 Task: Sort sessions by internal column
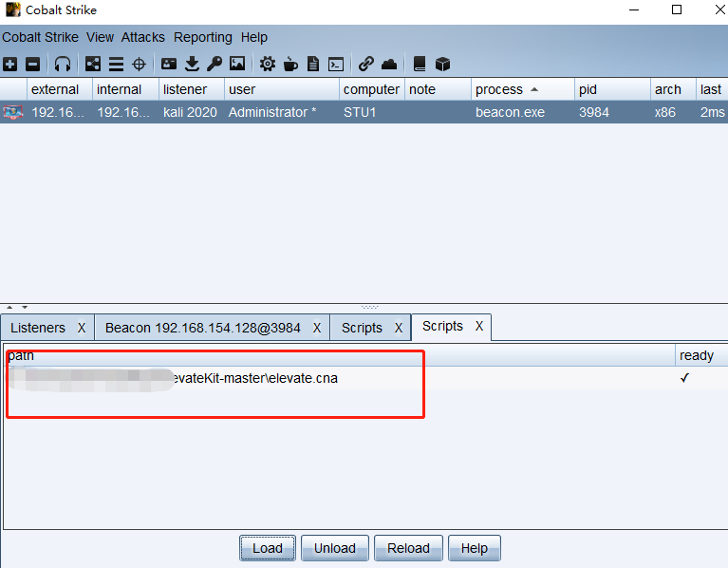point(125,89)
